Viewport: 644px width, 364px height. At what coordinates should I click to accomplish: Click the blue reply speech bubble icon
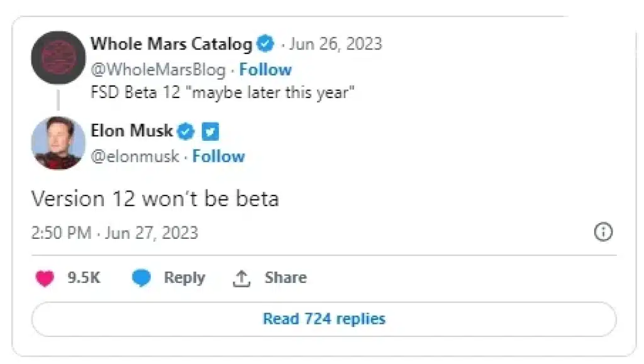[x=142, y=279]
